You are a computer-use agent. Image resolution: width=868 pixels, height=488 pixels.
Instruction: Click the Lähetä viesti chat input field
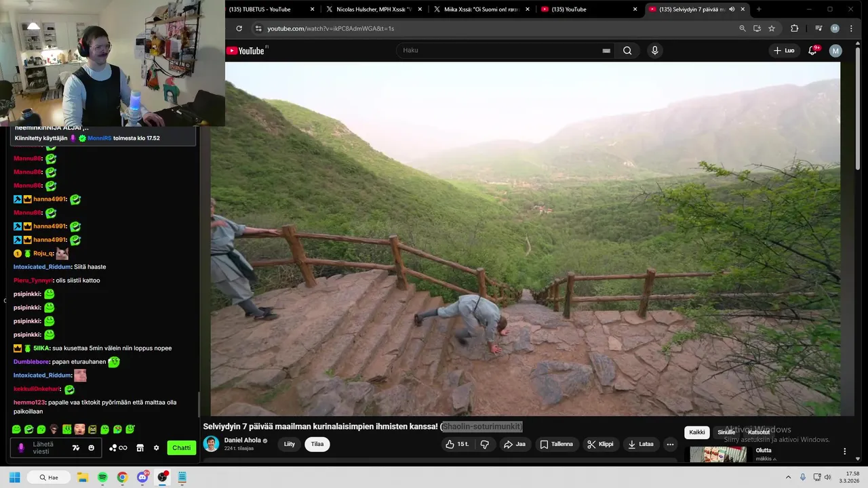point(56,448)
